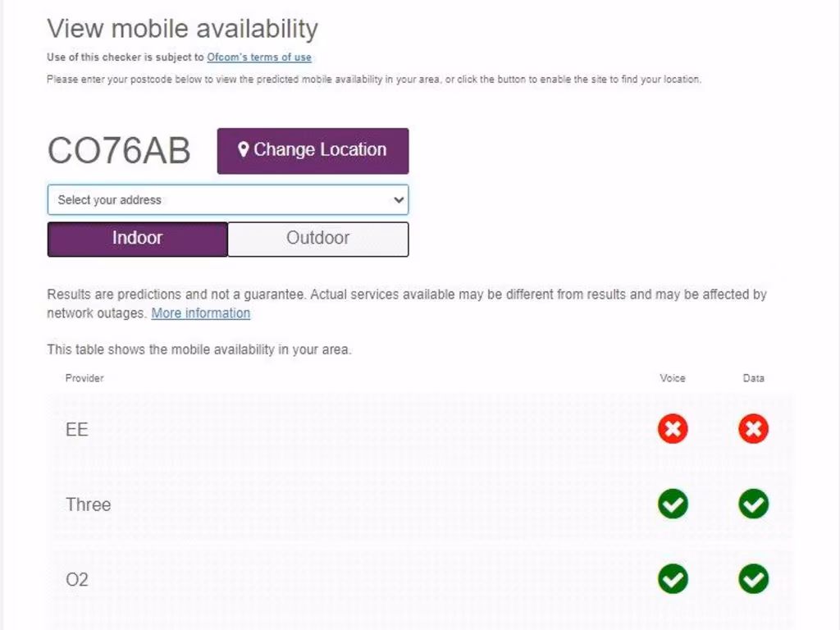840x630 pixels.
Task: Click the location pin icon
Action: coord(243,149)
